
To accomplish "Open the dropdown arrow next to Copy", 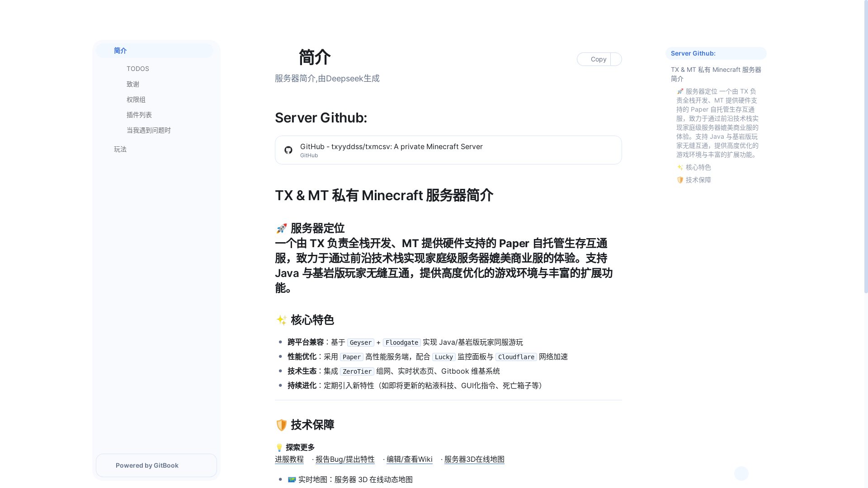I will (x=616, y=59).
